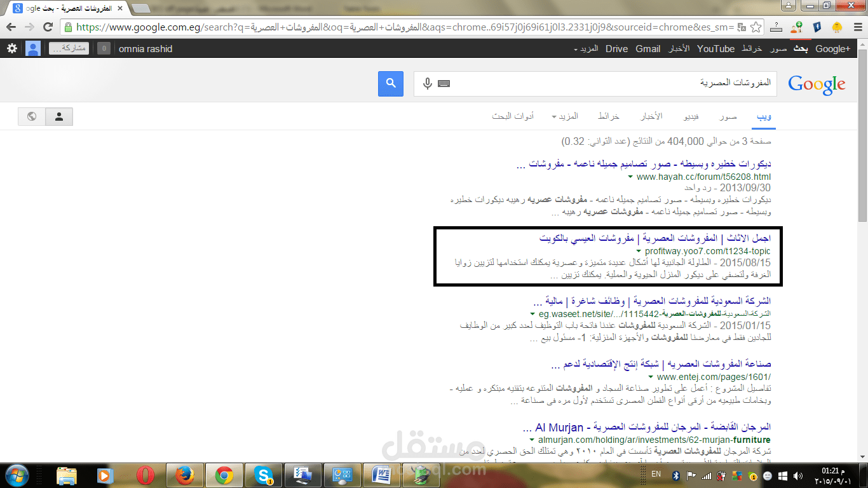Click the omnia rashid account name
Image resolution: width=868 pixels, height=488 pixels.
(x=146, y=49)
